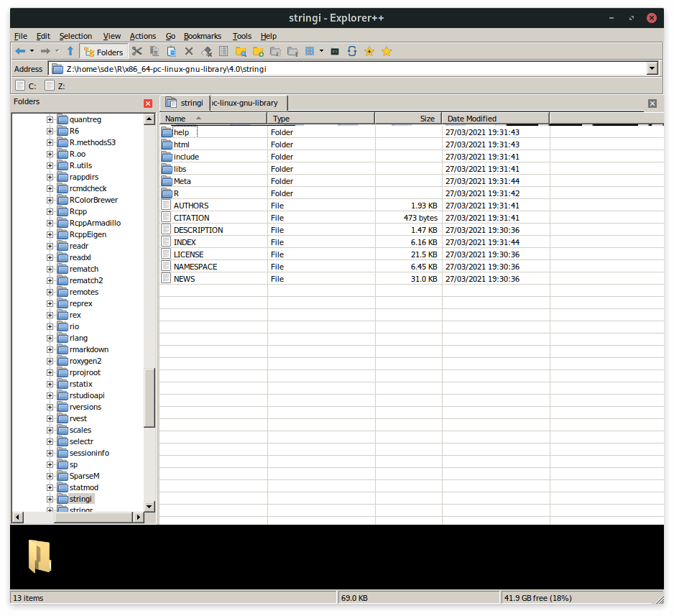674x616 pixels.
Task: Expand the rmarkdown tree node
Action: click(x=50, y=349)
